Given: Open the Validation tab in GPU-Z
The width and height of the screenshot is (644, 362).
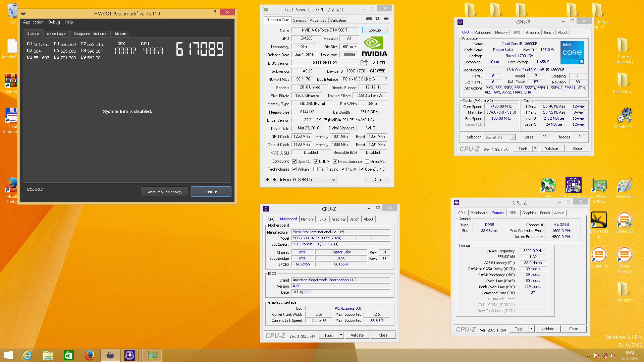Looking at the screenshot, I should [338, 20].
